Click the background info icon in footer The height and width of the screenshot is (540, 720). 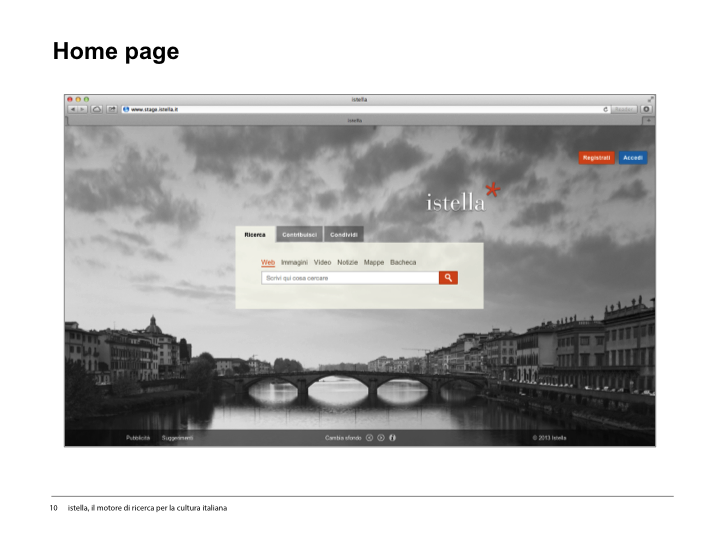tap(392, 438)
